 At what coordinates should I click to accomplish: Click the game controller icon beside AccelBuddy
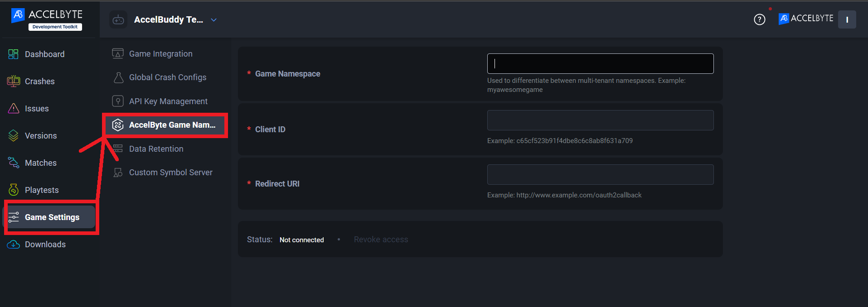118,19
